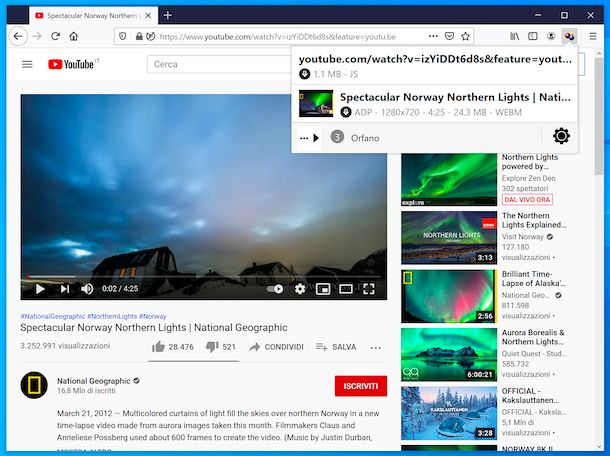This screenshot has height=456, width=610.
Task: Toggle the sidebar view icon
Action: pos(533,36)
